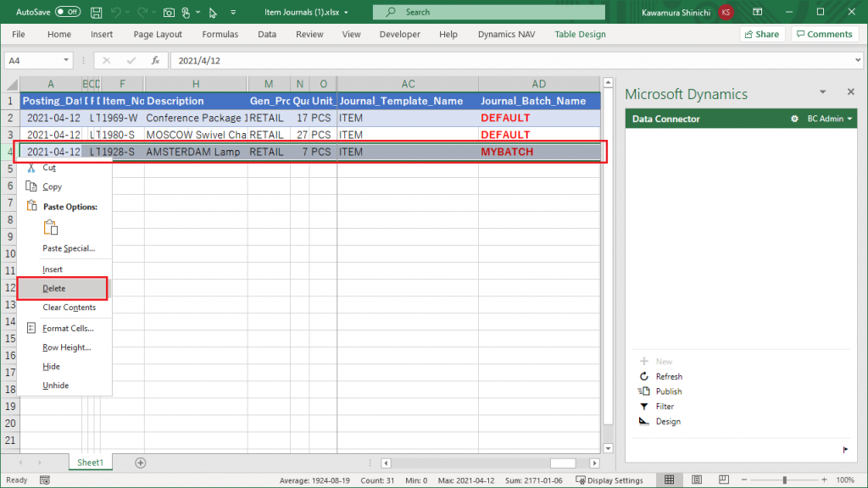The image size is (868, 488).
Task: Click the Undo arrow icon
Action: (x=115, y=12)
